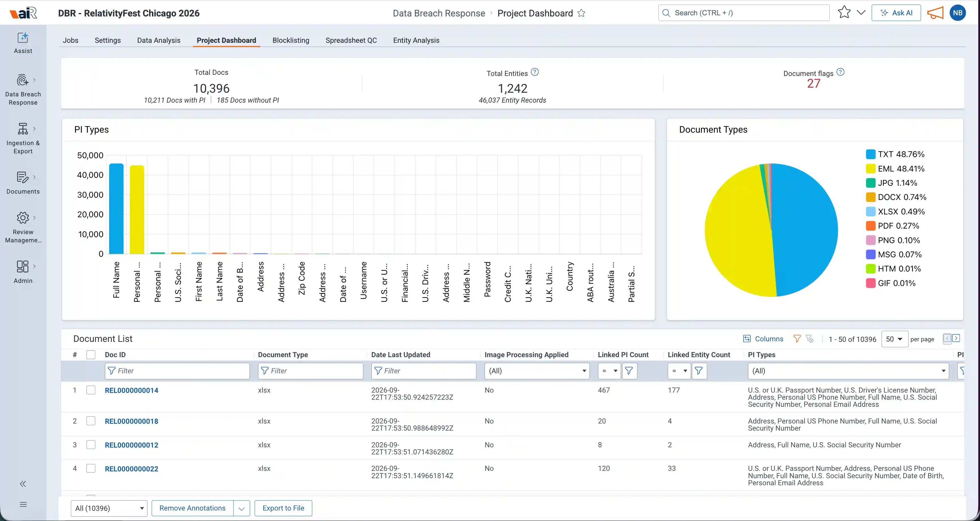980x521 pixels.
Task: Open the NB user avatar
Action: tap(958, 13)
